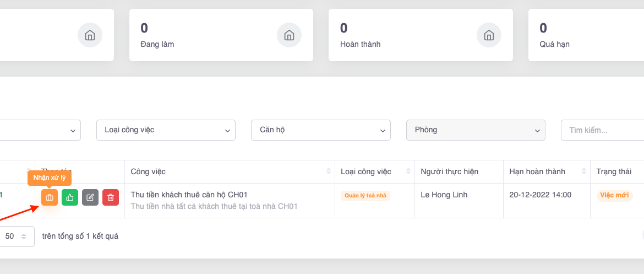Open the Phòng filter dropdown
Viewport: 644px width, 274px height.
475,130
